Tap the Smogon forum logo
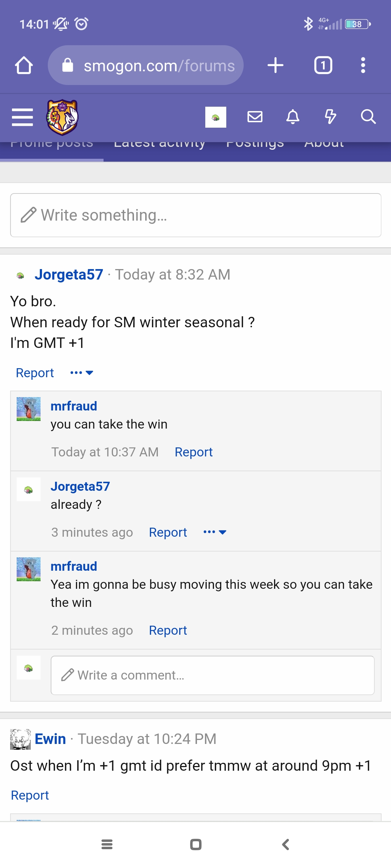The height and width of the screenshot is (868, 391). (x=62, y=117)
